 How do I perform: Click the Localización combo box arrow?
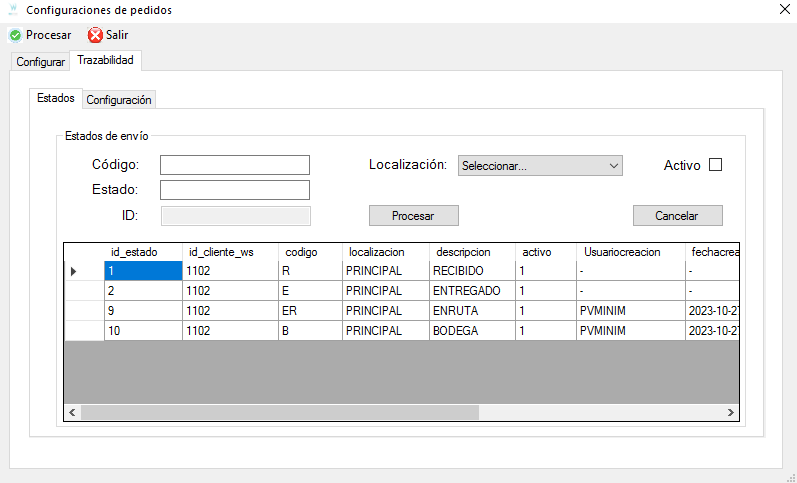[x=614, y=166]
